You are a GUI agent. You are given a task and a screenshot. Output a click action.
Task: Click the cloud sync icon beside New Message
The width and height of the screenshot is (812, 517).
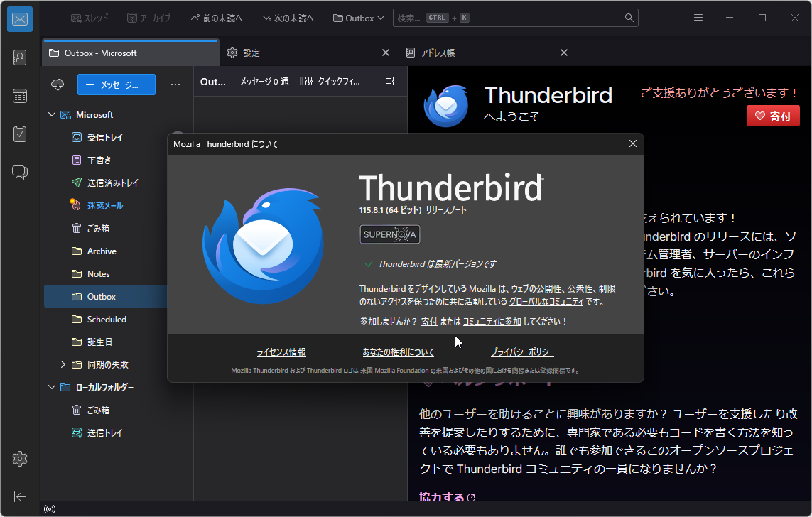tap(58, 84)
